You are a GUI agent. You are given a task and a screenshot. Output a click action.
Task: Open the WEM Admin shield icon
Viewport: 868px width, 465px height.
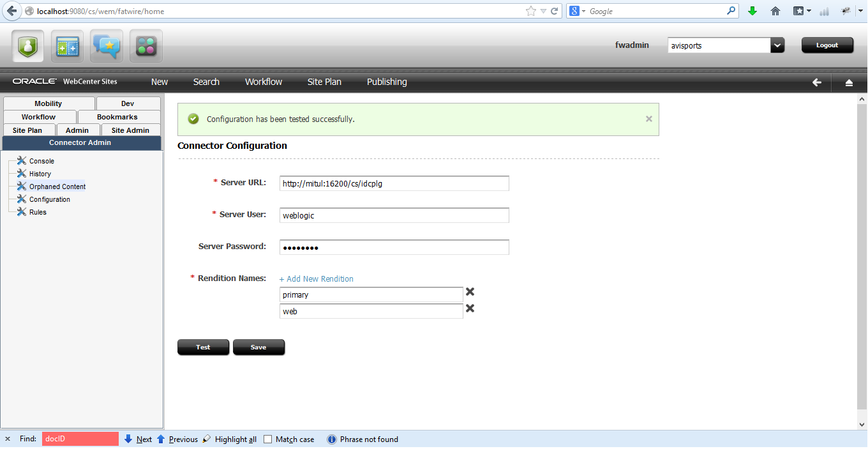click(x=27, y=45)
